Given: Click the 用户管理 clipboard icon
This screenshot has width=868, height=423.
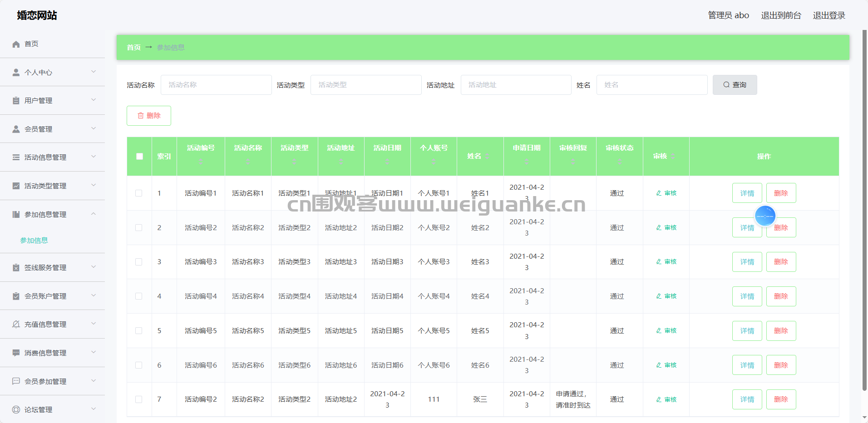Looking at the screenshot, I should pyautogui.click(x=16, y=101).
